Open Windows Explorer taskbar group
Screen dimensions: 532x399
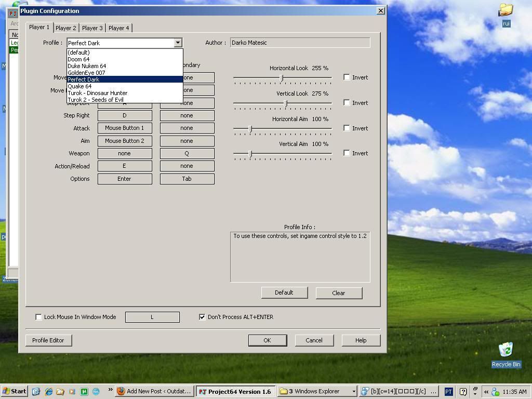(x=317, y=391)
